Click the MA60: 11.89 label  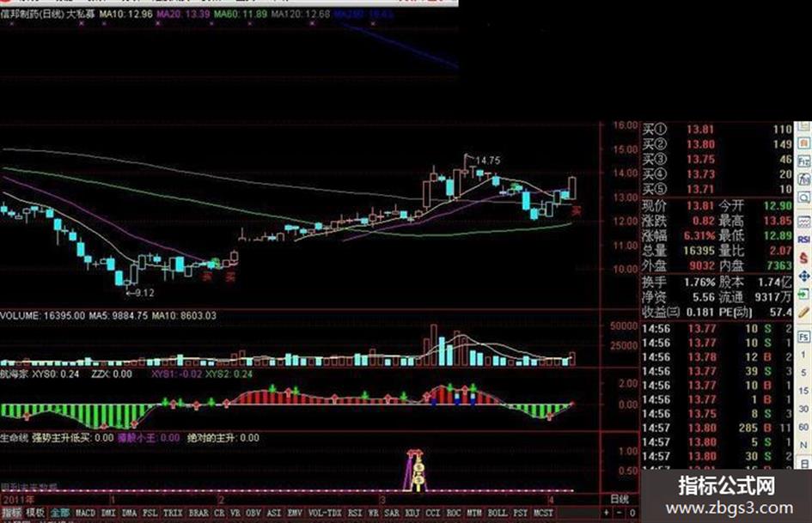241,14
